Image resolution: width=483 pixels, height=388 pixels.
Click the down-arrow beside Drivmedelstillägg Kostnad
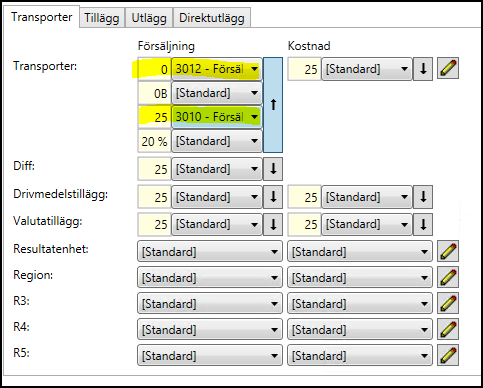tap(423, 197)
